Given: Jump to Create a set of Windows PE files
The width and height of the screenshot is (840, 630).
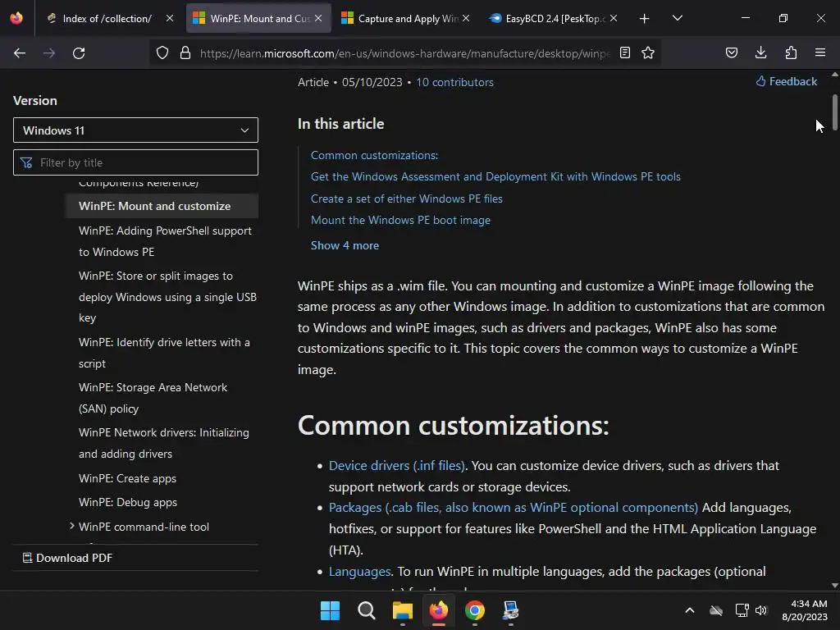Looking at the screenshot, I should pos(407,199).
